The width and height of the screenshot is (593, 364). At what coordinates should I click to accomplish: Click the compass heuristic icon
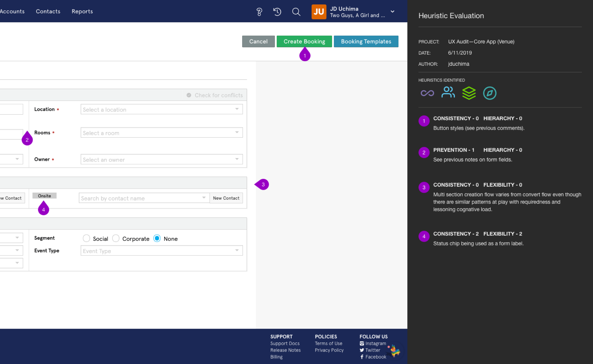click(x=489, y=93)
